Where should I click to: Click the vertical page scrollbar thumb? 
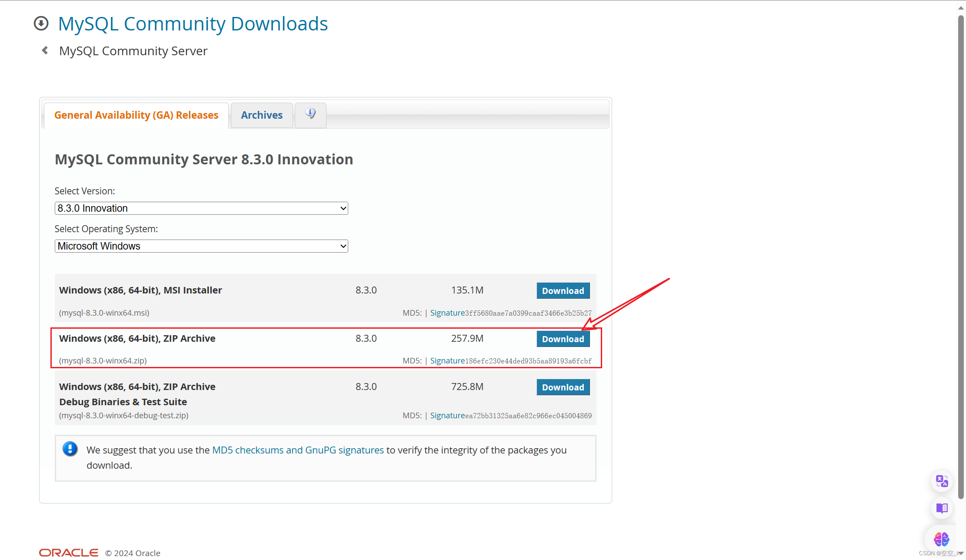(x=961, y=257)
